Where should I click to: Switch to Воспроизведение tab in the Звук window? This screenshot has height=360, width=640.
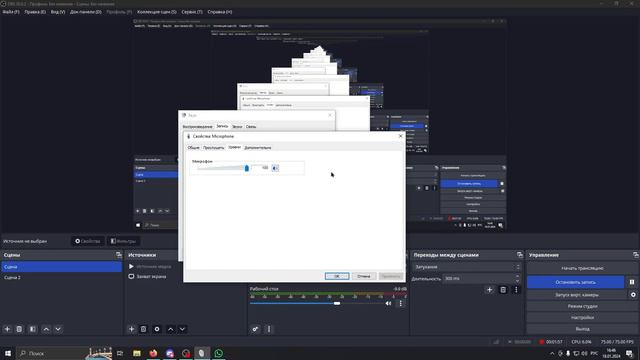[x=198, y=127]
